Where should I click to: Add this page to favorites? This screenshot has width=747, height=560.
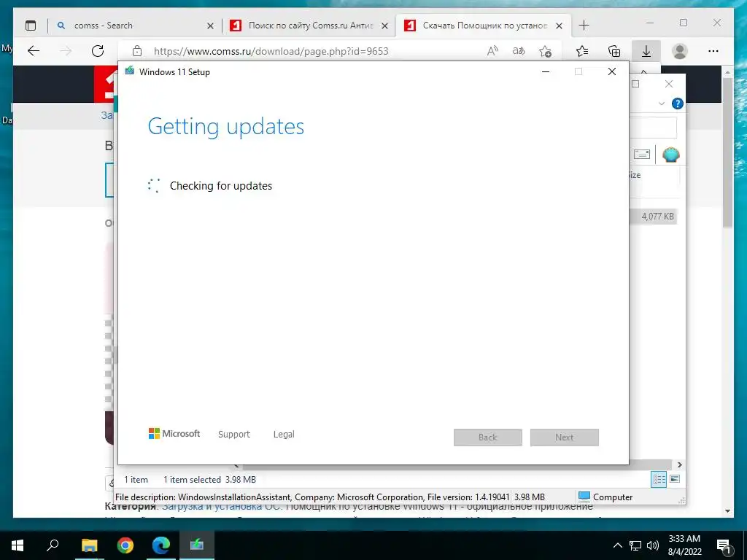tap(545, 51)
